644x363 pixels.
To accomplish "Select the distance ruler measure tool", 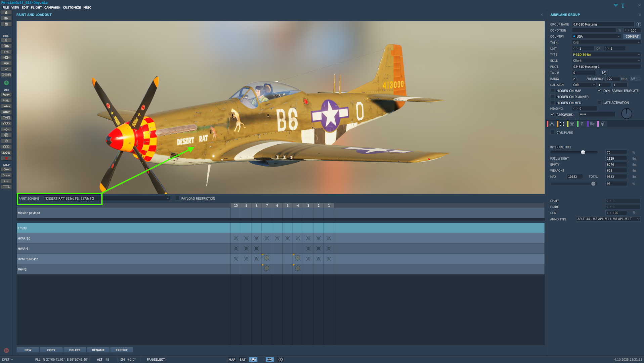I will tap(6, 181).
